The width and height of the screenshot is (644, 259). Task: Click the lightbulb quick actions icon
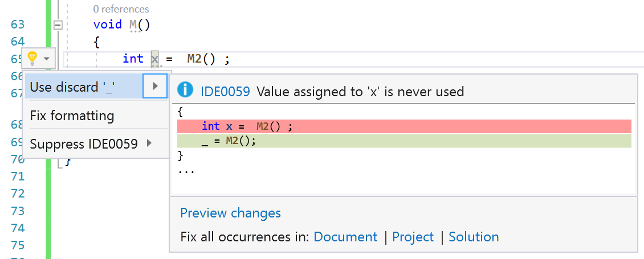click(x=32, y=59)
